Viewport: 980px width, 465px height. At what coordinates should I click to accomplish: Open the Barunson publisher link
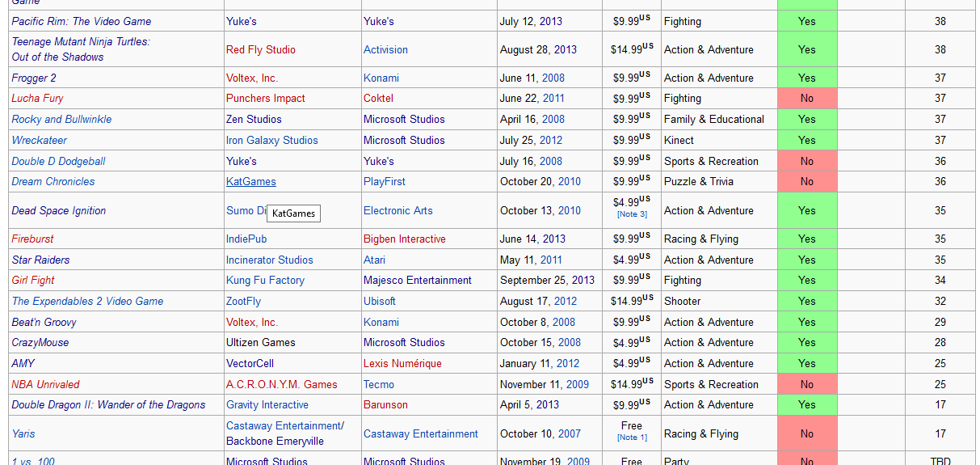coord(385,404)
